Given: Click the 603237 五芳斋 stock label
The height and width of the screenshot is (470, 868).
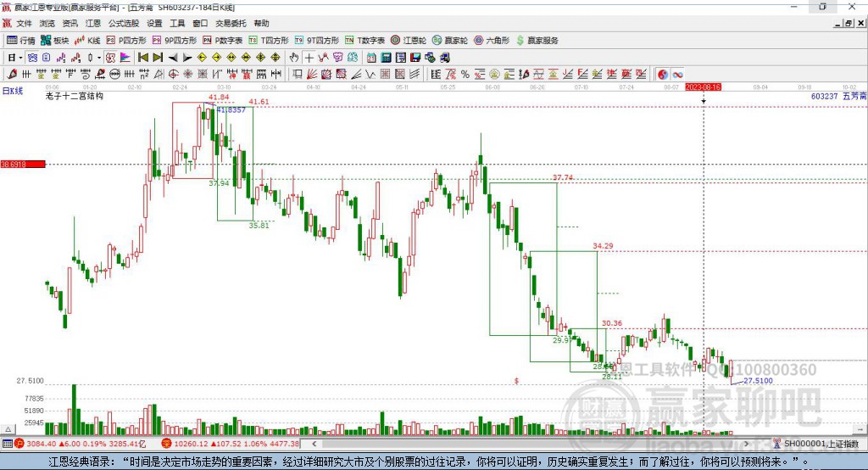Looking at the screenshot, I should [x=838, y=96].
